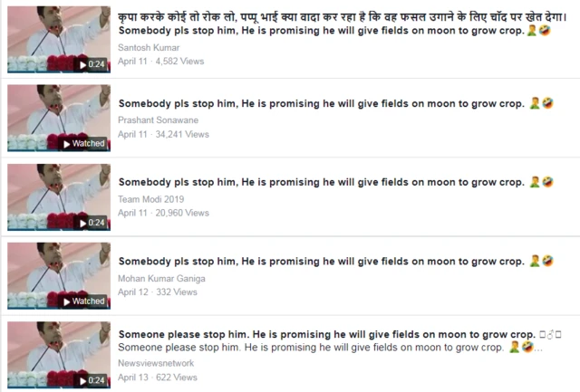Click the April 13 · 622 Views timestamp
This screenshot has width=580, height=392.
(158, 378)
